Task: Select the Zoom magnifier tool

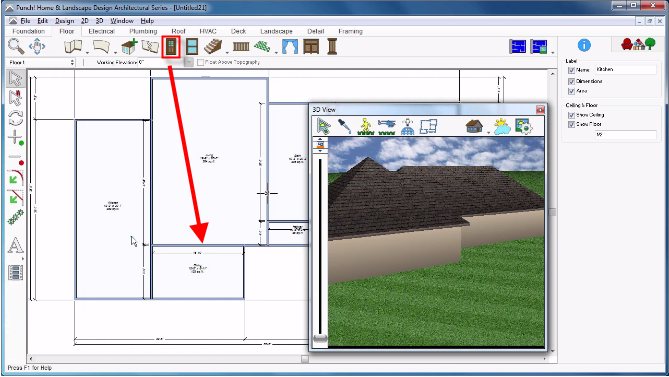Action: pyautogui.click(x=16, y=46)
